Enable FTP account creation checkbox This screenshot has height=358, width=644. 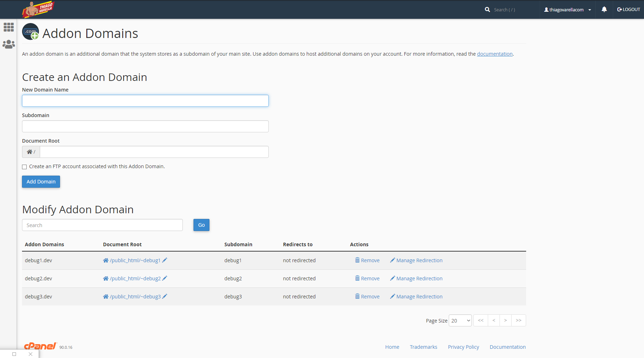(x=24, y=167)
